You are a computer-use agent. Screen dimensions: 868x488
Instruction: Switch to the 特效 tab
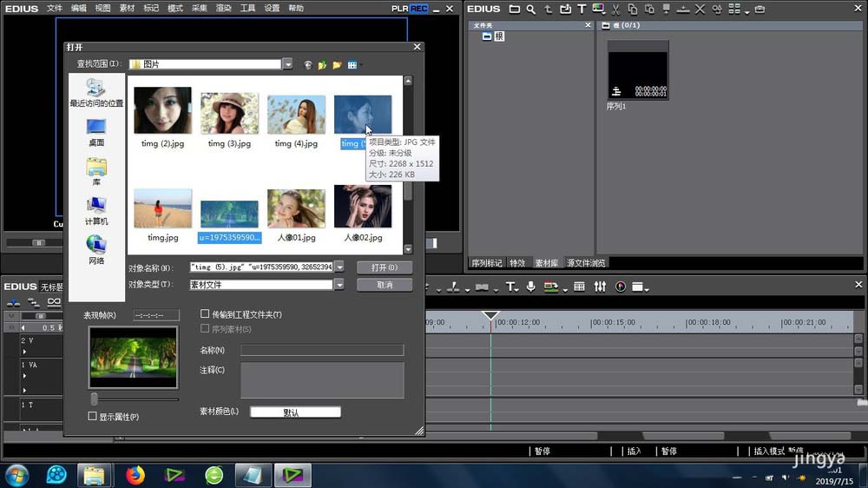point(517,262)
